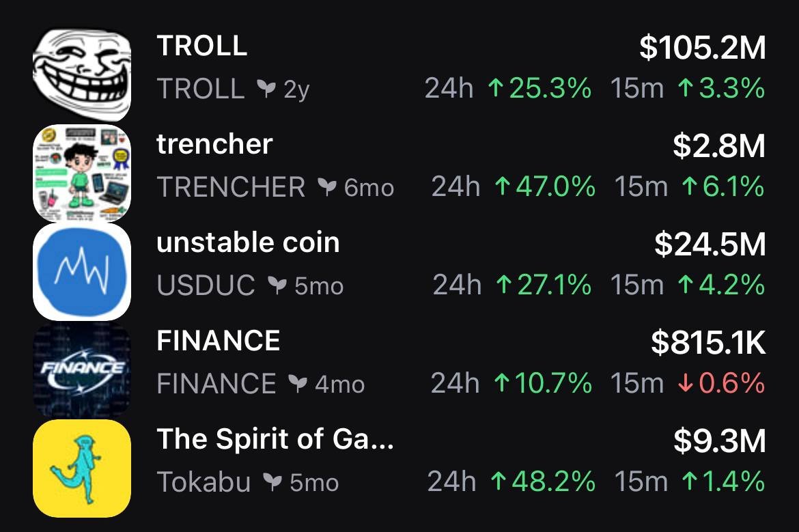Image resolution: width=799 pixels, height=532 pixels.
Task: Select the $815.1K market cap figure
Action: [x=707, y=342]
